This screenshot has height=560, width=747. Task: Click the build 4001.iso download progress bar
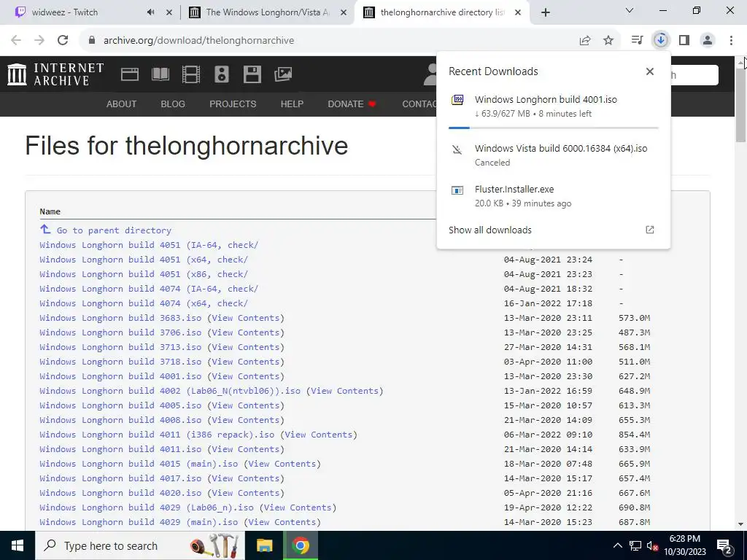click(554, 128)
